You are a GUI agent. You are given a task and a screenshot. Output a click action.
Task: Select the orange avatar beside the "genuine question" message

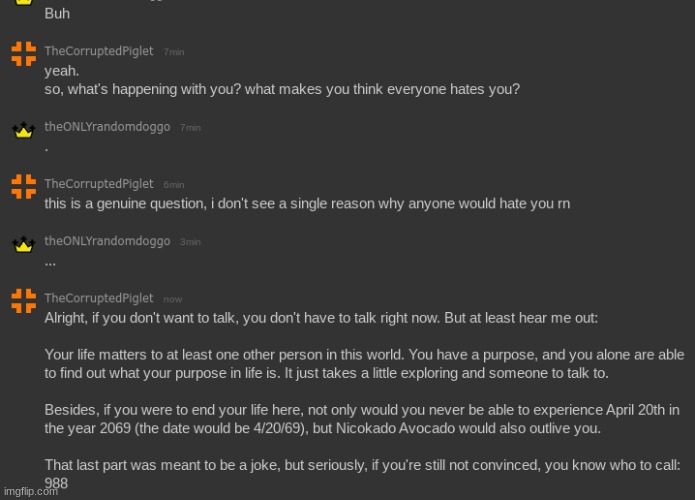point(23,187)
